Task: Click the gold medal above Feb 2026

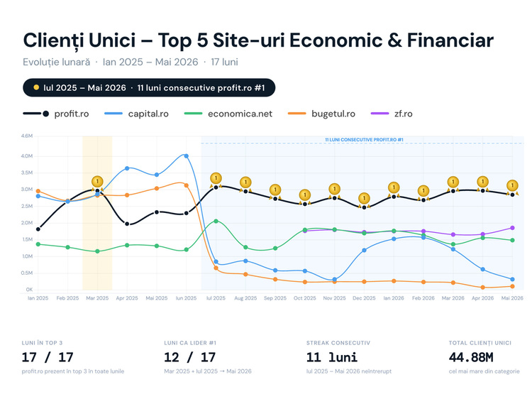Action: coord(423,191)
